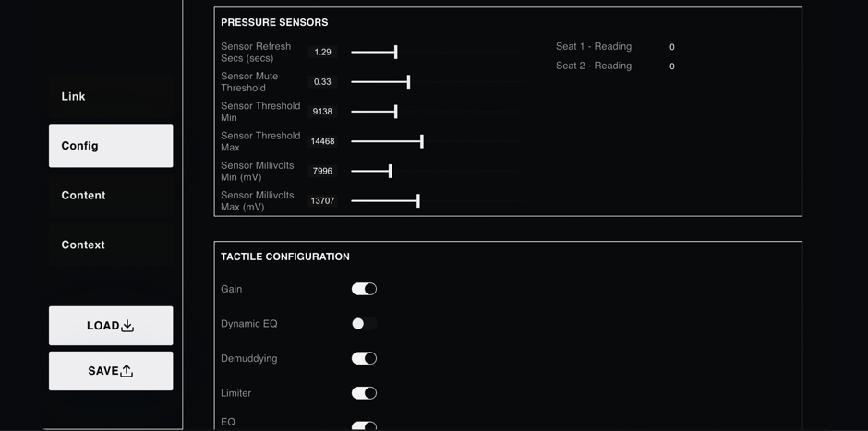The width and height of the screenshot is (868, 431).
Task: Disable the Demuddying toggle
Action: [x=364, y=358]
